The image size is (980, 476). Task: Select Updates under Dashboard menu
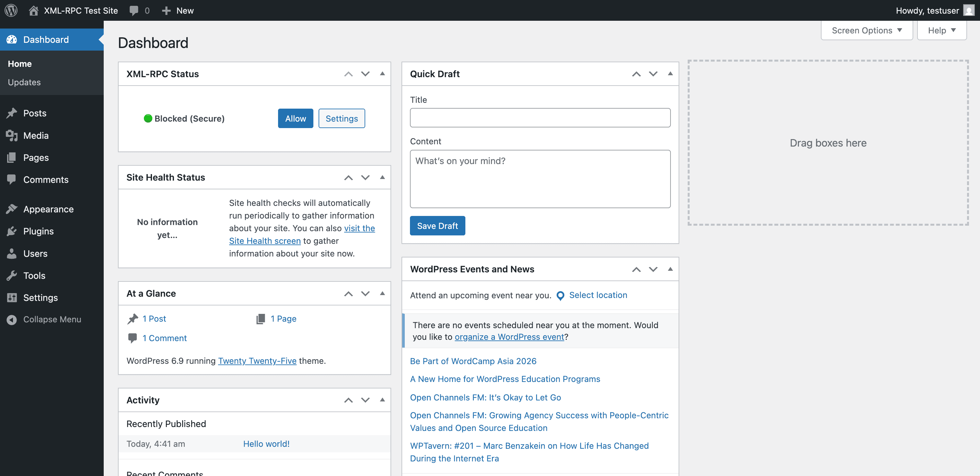coord(24,82)
